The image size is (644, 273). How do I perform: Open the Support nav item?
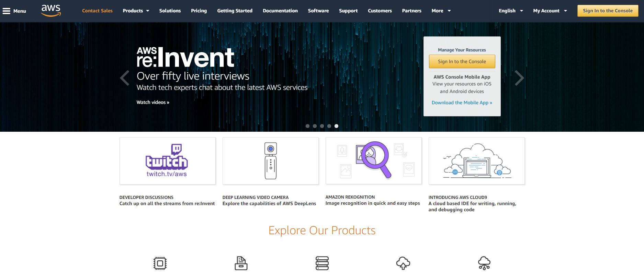348,11
